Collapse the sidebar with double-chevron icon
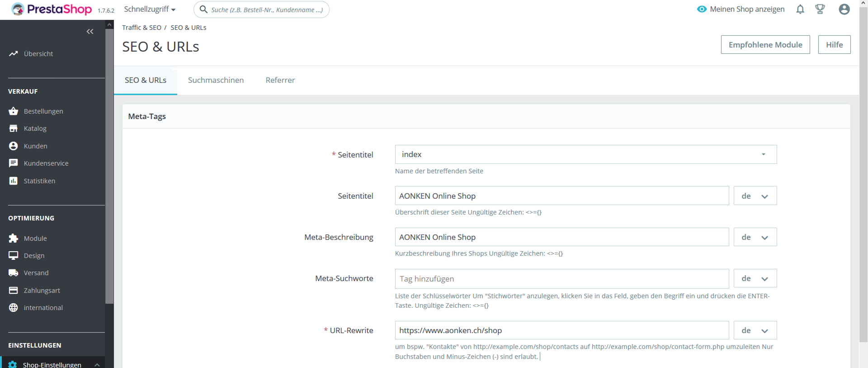This screenshot has width=868, height=368. [x=90, y=31]
